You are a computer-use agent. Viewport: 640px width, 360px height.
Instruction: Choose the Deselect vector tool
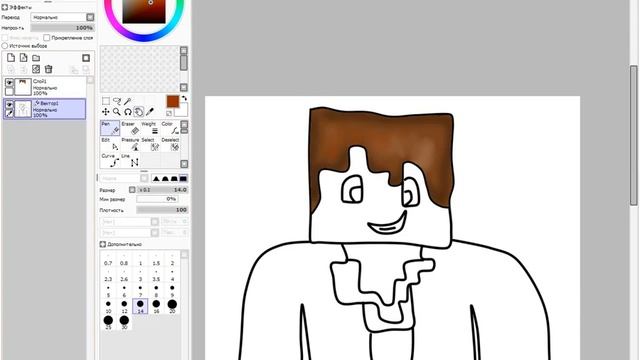pyautogui.click(x=170, y=144)
